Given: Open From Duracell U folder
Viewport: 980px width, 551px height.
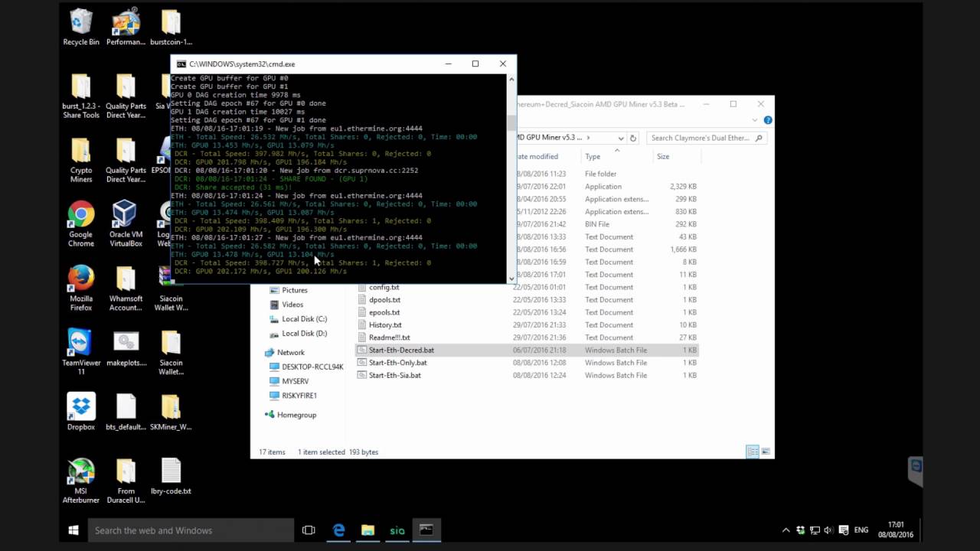Looking at the screenshot, I should (x=126, y=481).
